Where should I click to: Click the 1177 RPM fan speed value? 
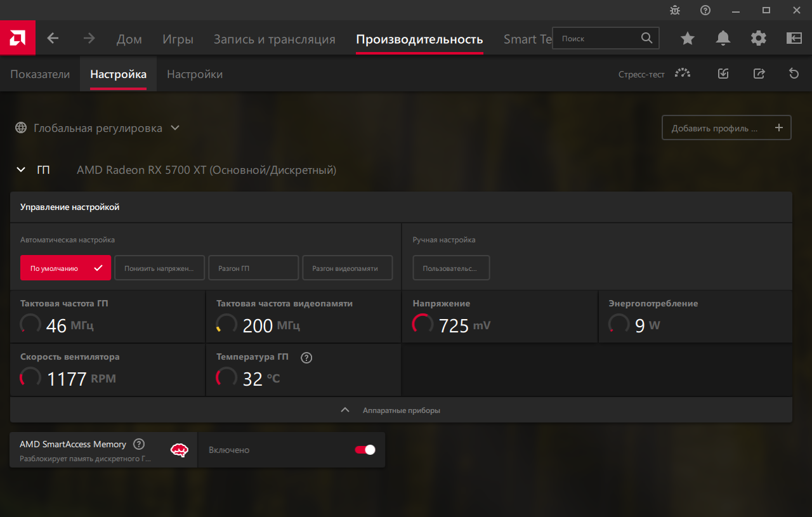point(82,379)
